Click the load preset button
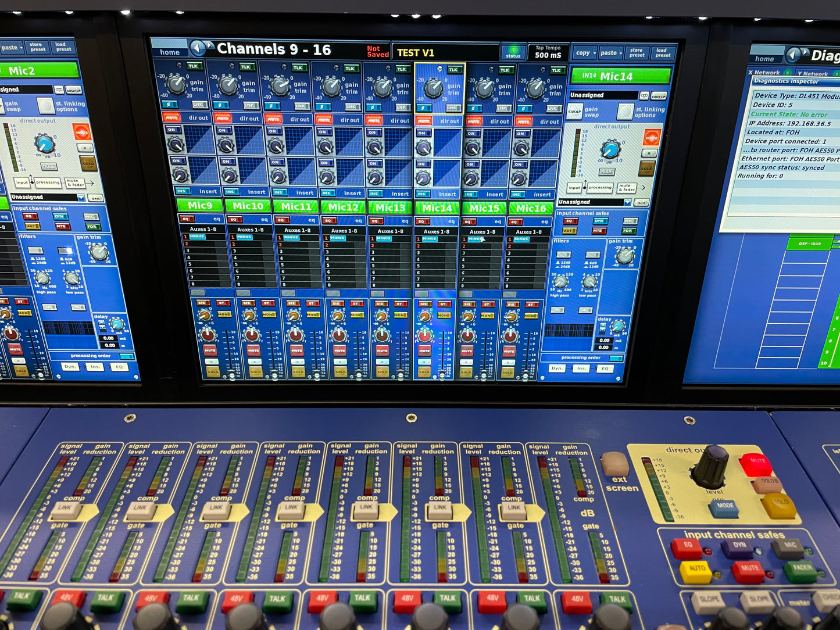840x630 pixels. (662, 53)
